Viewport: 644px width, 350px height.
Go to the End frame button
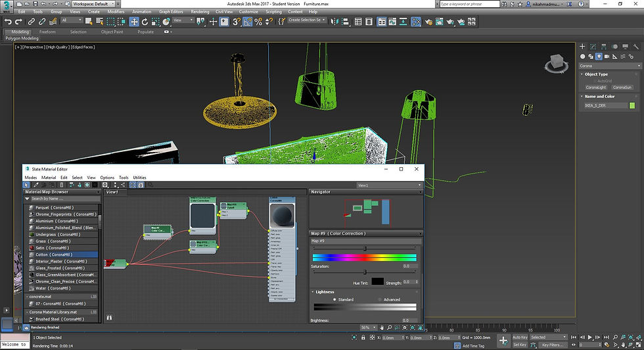tap(606, 337)
